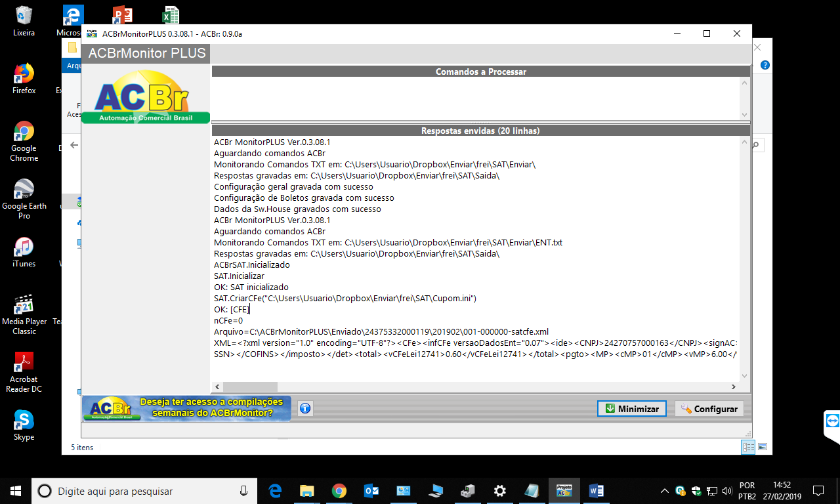Open Settings gear on the taskbar
Screen dimensions: 840x504
(x=499, y=491)
